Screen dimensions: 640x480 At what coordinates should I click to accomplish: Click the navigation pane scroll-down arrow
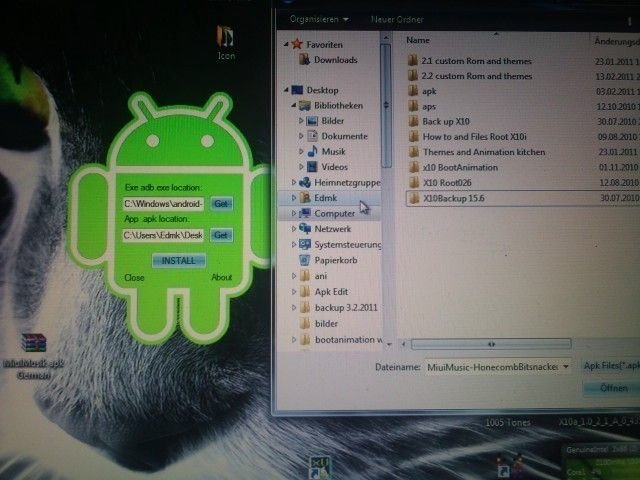tap(389, 344)
